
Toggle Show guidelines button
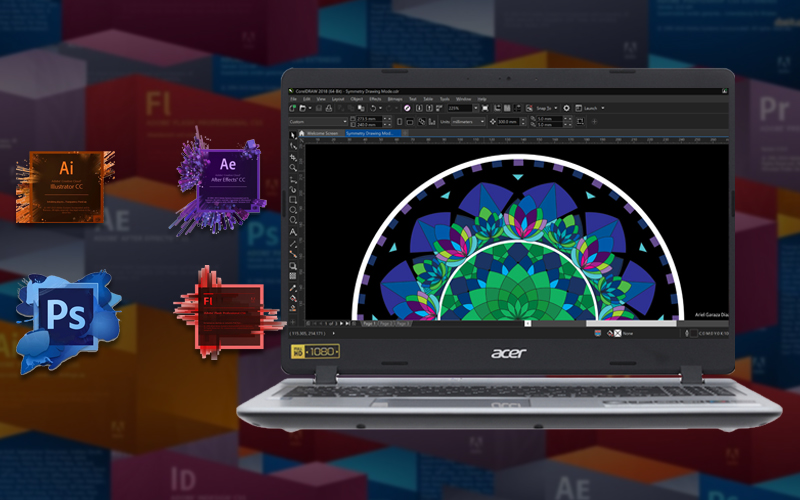pos(517,108)
